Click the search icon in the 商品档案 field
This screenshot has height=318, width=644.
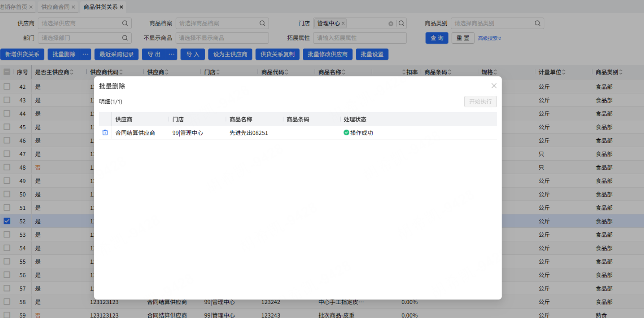click(263, 23)
